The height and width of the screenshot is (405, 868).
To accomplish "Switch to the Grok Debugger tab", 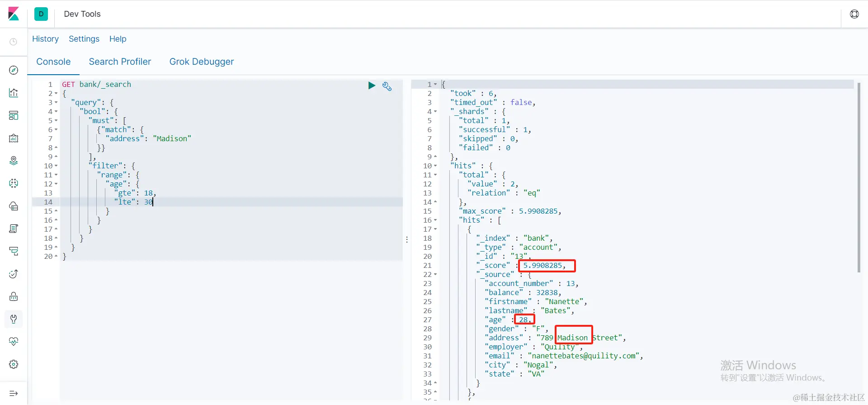I will (x=202, y=62).
